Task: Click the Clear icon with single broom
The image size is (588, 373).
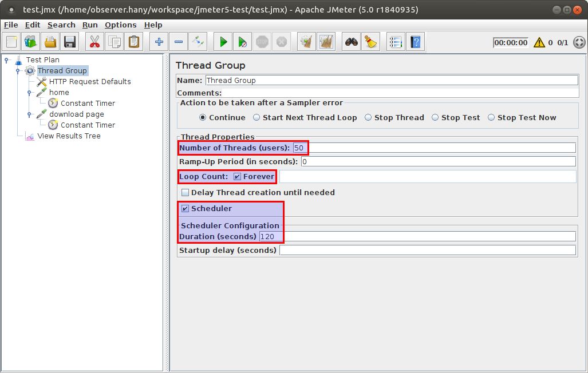Action: 307,42
